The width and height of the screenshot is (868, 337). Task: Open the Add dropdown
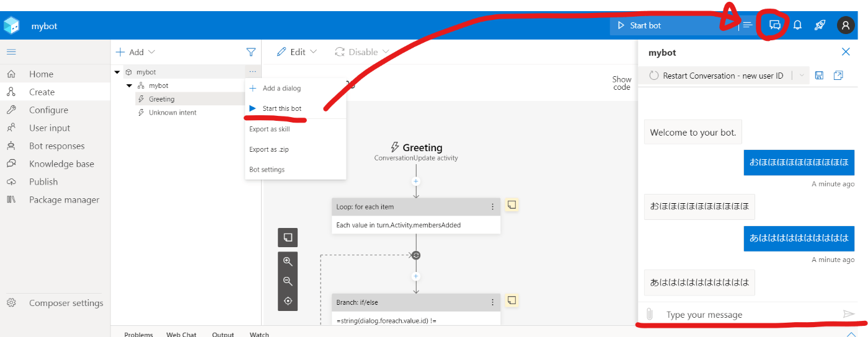pyautogui.click(x=136, y=52)
